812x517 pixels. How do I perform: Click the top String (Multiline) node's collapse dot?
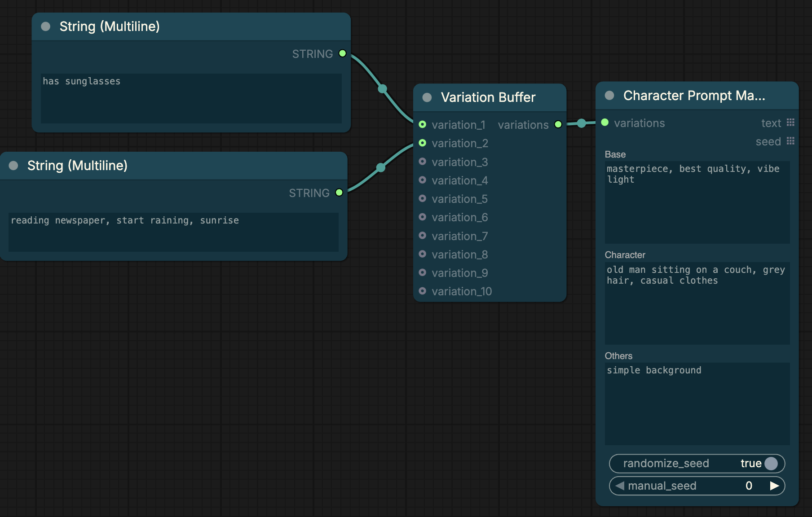[46, 26]
